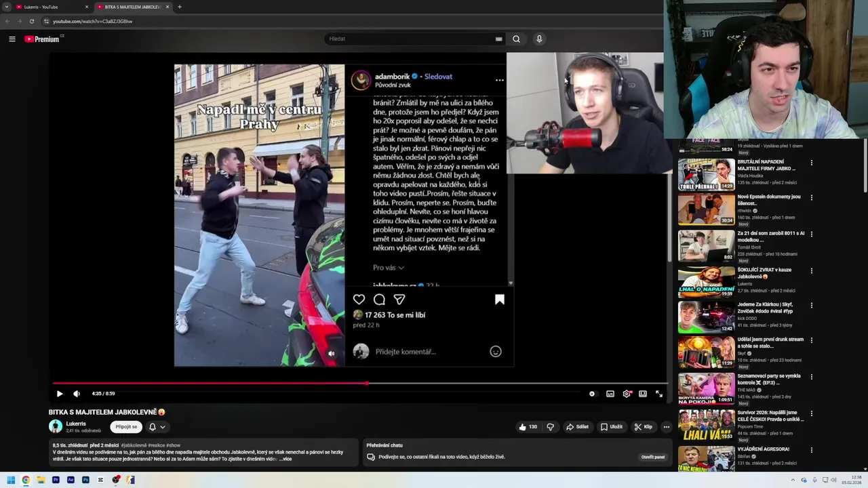The height and width of the screenshot is (488, 868).
Task: Open BRUTÁLNÍ NAPADENÍ video thumbnail
Action: [x=706, y=174]
